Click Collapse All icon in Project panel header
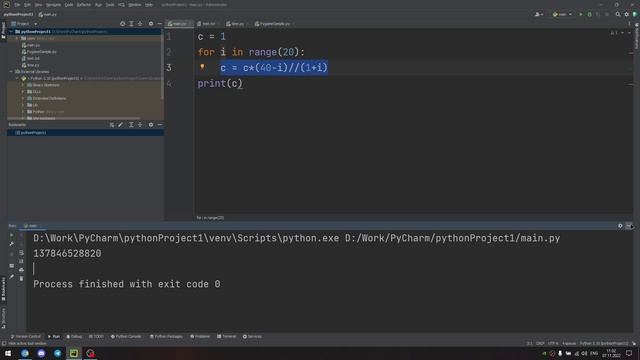Screen dimensions: 640x360 pos(140,24)
